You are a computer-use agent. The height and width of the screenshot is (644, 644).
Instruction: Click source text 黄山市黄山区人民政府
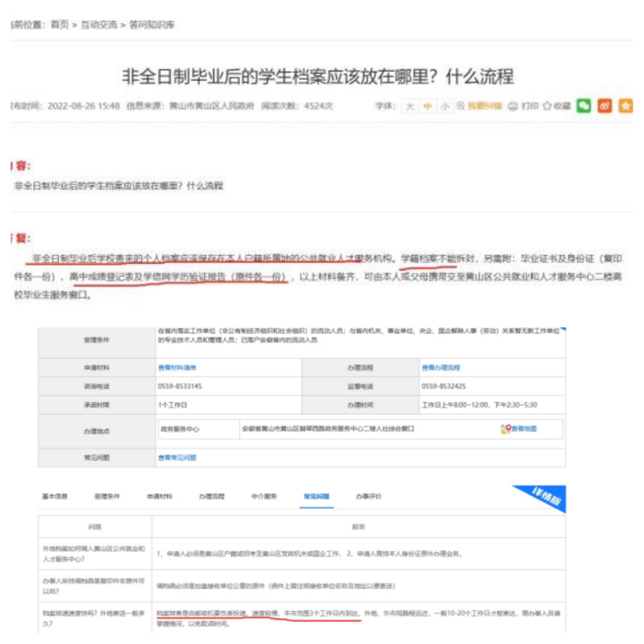point(212,106)
